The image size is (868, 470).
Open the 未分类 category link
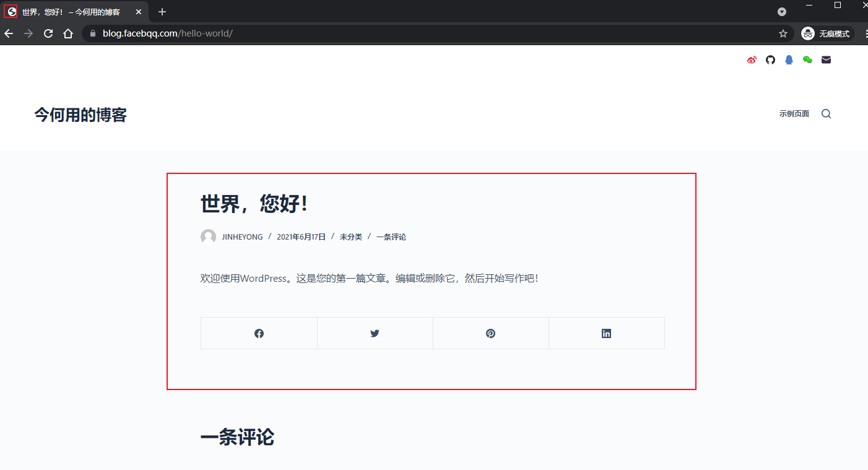pos(351,237)
